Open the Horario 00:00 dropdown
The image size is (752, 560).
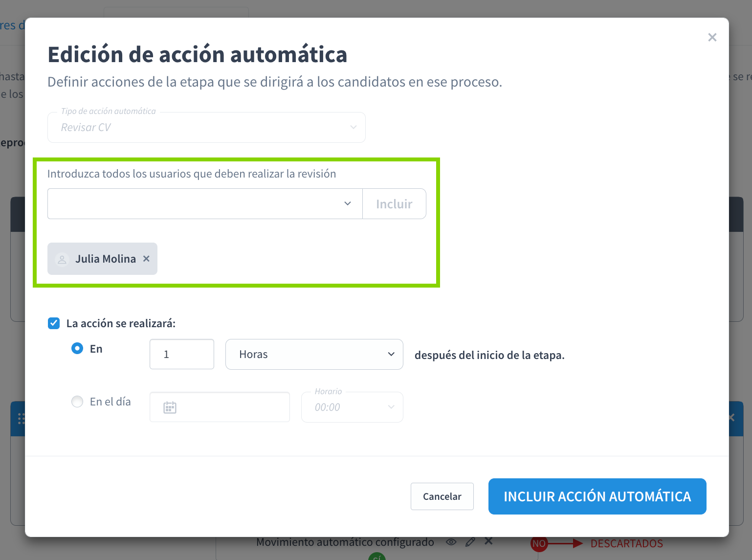pos(390,406)
